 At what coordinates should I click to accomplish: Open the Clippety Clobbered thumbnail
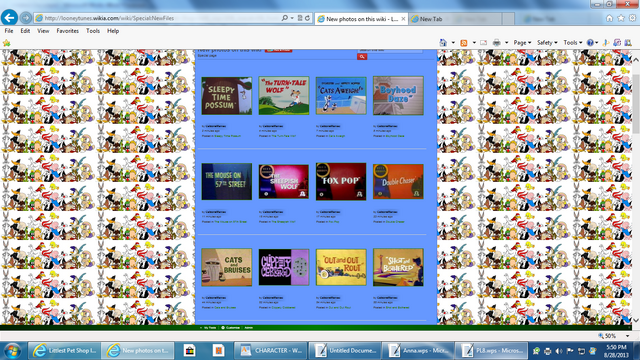[284, 267]
